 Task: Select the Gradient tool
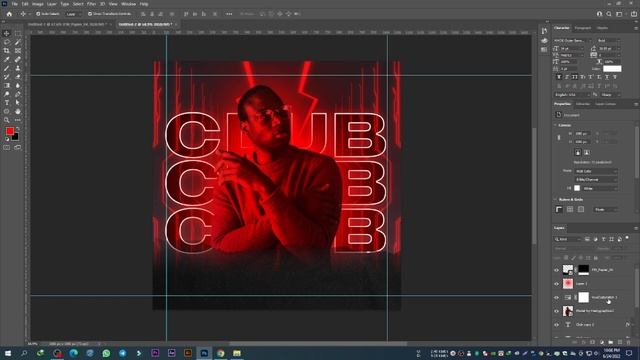click(7, 85)
